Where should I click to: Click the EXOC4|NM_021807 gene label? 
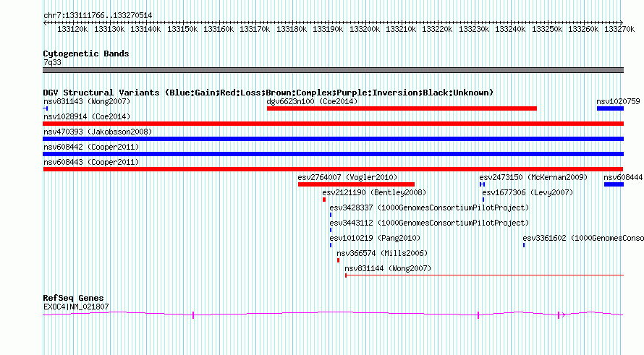point(76,307)
